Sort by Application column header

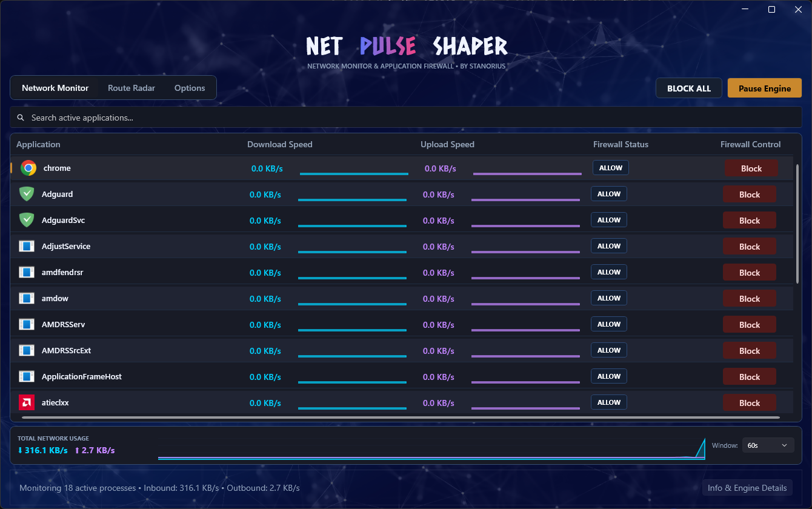pos(38,144)
